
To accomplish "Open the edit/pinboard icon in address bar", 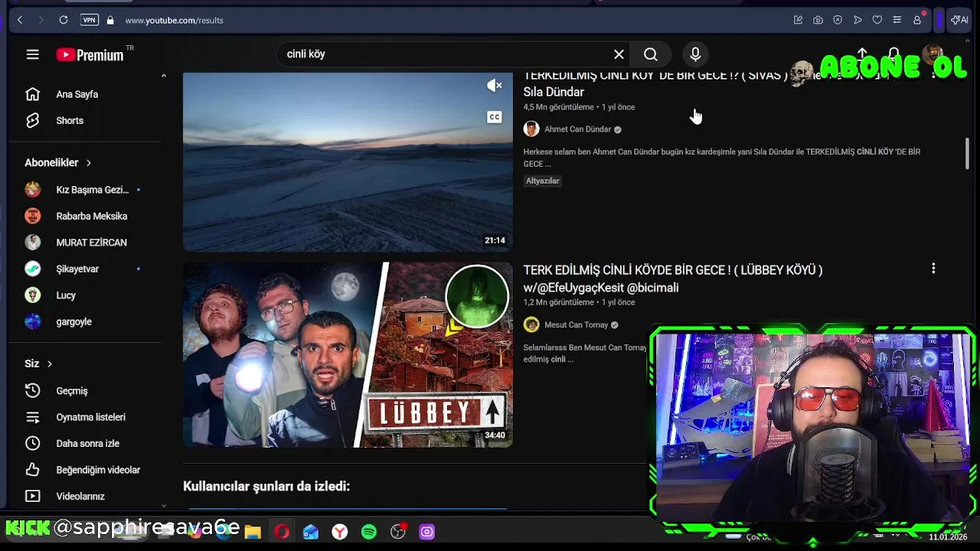I will click(798, 20).
